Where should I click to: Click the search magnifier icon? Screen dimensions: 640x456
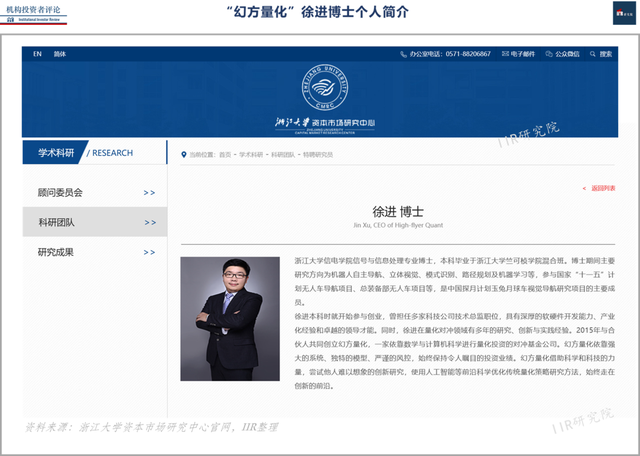pyautogui.click(x=593, y=54)
